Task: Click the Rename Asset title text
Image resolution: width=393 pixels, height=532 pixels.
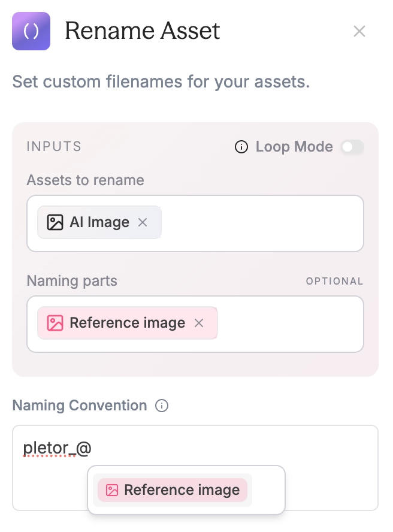Action: [143, 31]
